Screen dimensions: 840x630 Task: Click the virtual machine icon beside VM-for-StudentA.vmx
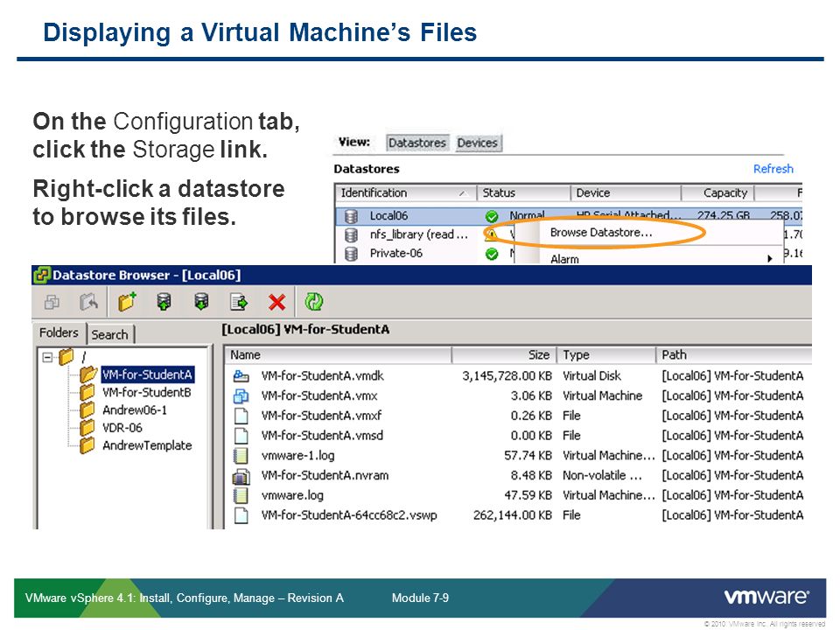(241, 395)
